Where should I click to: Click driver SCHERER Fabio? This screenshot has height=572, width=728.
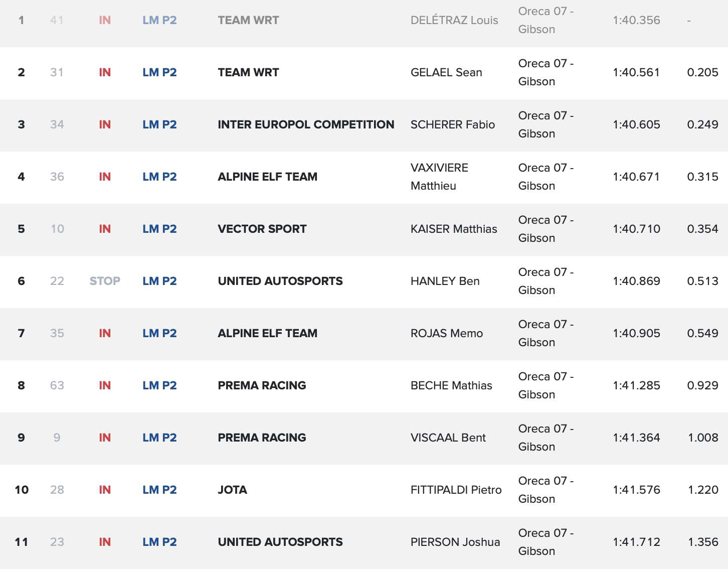coord(453,124)
